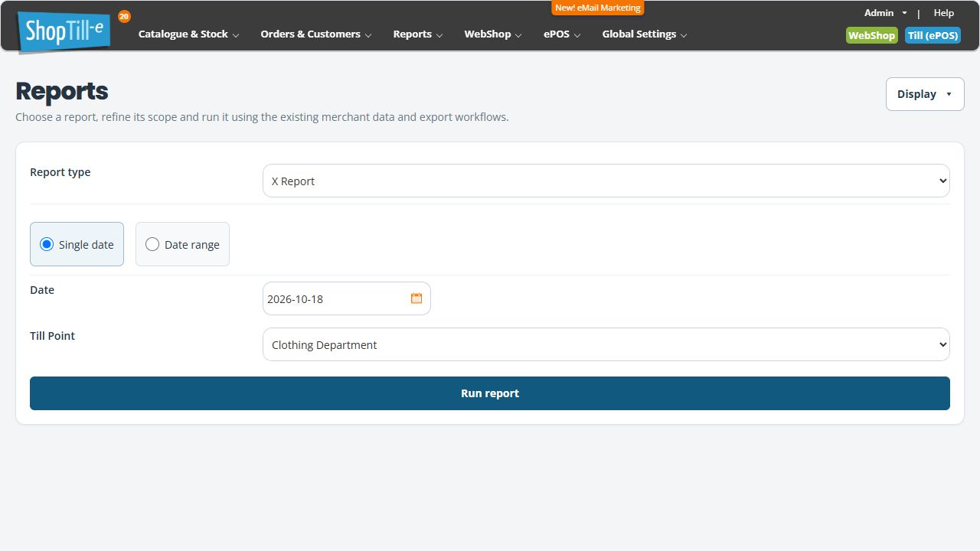
Task: Open the Orders & Customers menu
Action: (x=316, y=34)
